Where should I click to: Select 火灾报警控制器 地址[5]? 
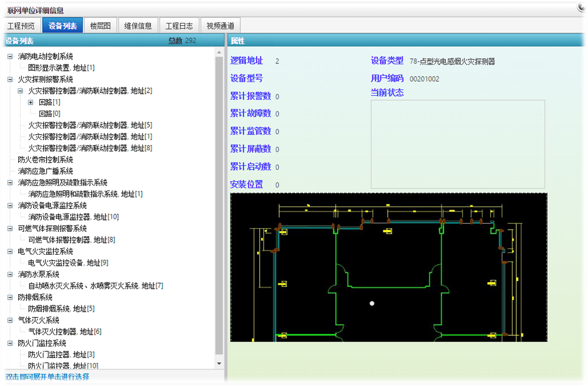[90, 125]
